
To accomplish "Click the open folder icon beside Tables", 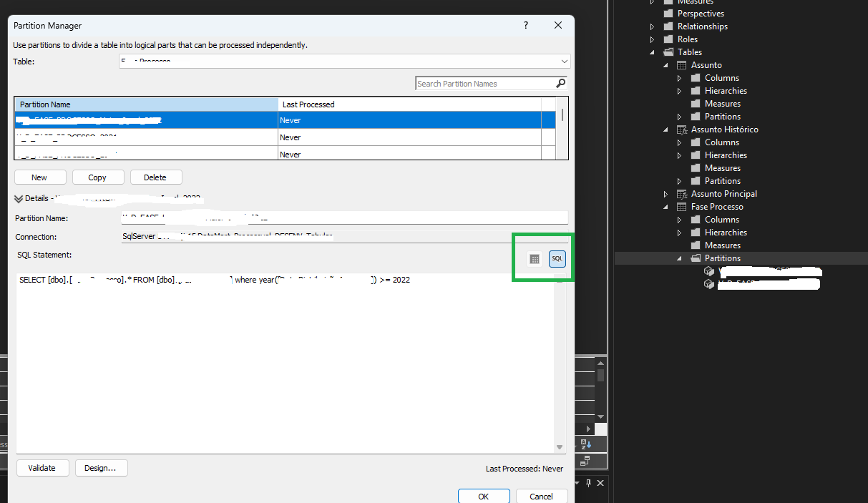I will tap(668, 52).
